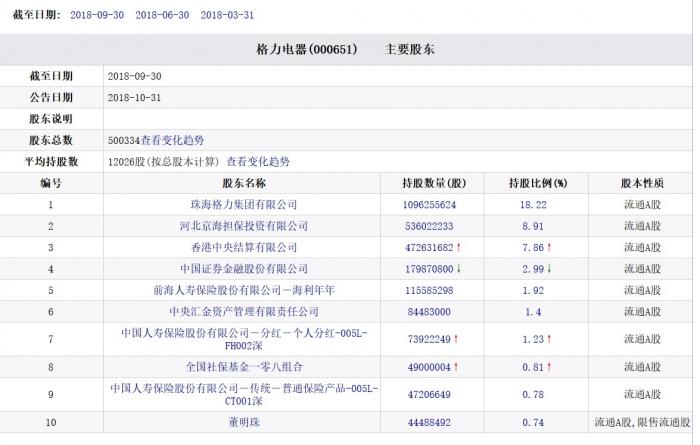Open shareholder 中国证券金融股份有限公司

pos(244,269)
